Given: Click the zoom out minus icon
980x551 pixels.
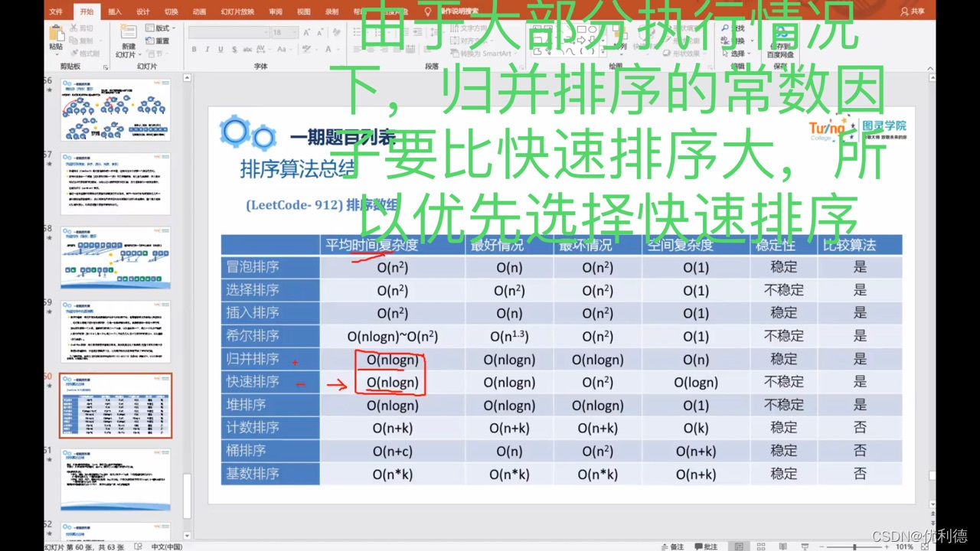Looking at the screenshot, I should (x=822, y=546).
